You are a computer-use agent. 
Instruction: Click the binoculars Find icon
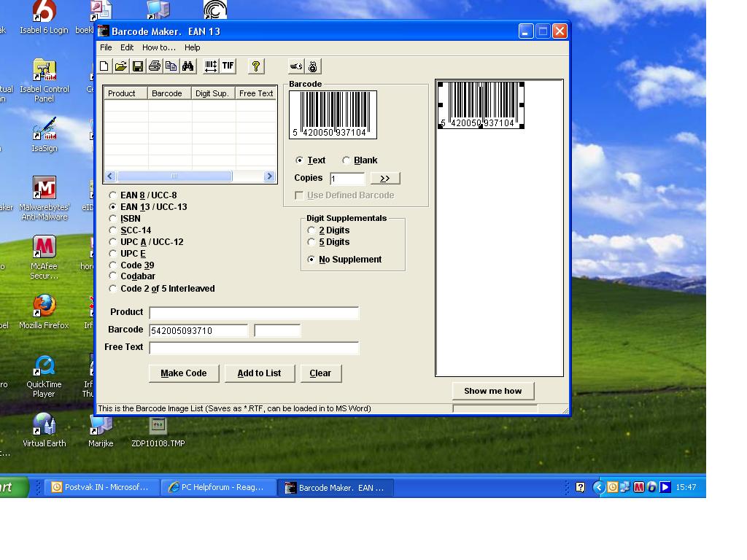[x=187, y=66]
